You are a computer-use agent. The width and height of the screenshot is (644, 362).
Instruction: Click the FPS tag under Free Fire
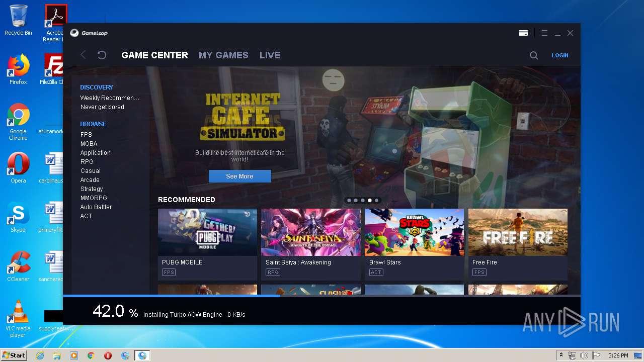coord(479,273)
